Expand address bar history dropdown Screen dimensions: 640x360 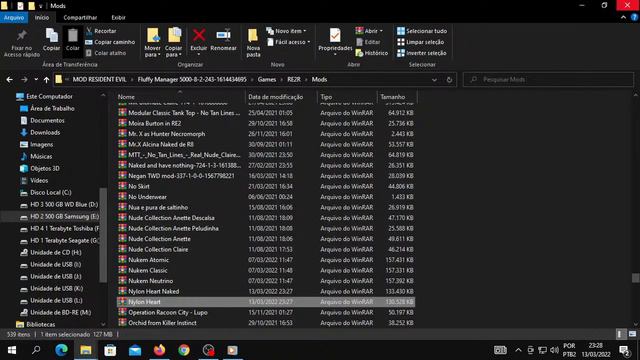click(434, 80)
